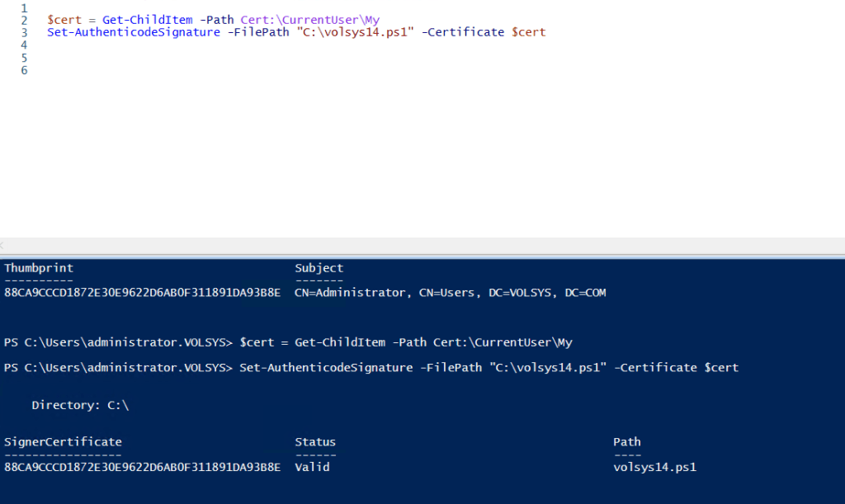Click the Valid status value in the console
Viewport: 845px width, 504px height.
pyautogui.click(x=312, y=467)
